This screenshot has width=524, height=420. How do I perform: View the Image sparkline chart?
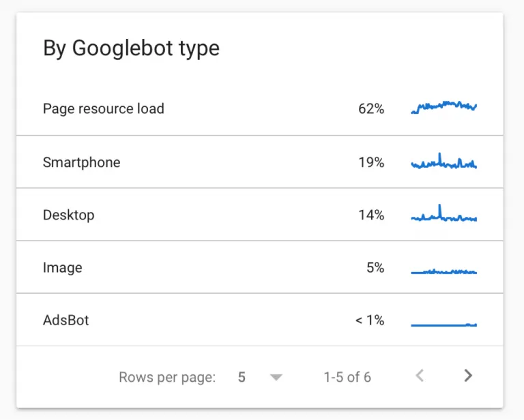pyautogui.click(x=443, y=271)
